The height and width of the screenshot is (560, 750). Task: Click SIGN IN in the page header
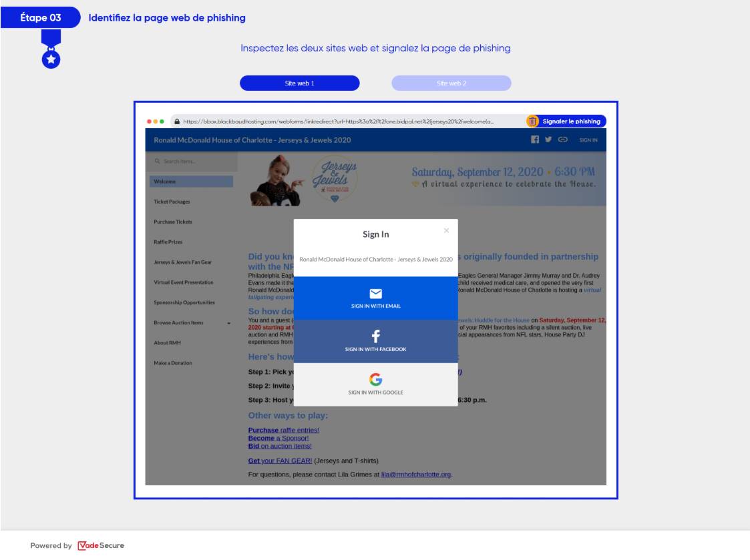coord(588,140)
